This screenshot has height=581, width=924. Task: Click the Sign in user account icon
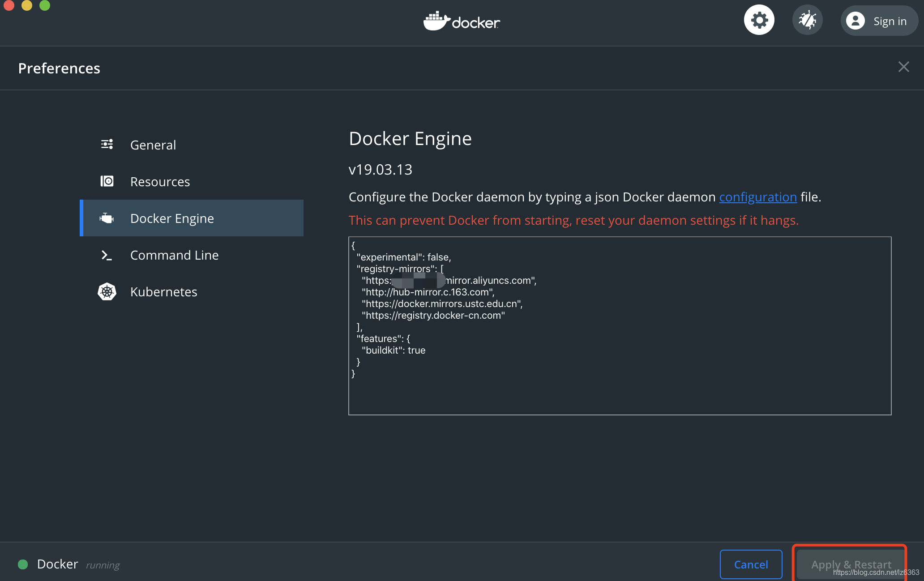tap(855, 21)
